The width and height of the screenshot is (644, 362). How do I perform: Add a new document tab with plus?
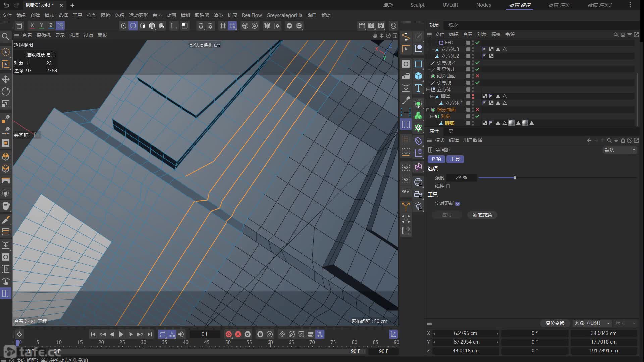pyautogui.click(x=72, y=5)
